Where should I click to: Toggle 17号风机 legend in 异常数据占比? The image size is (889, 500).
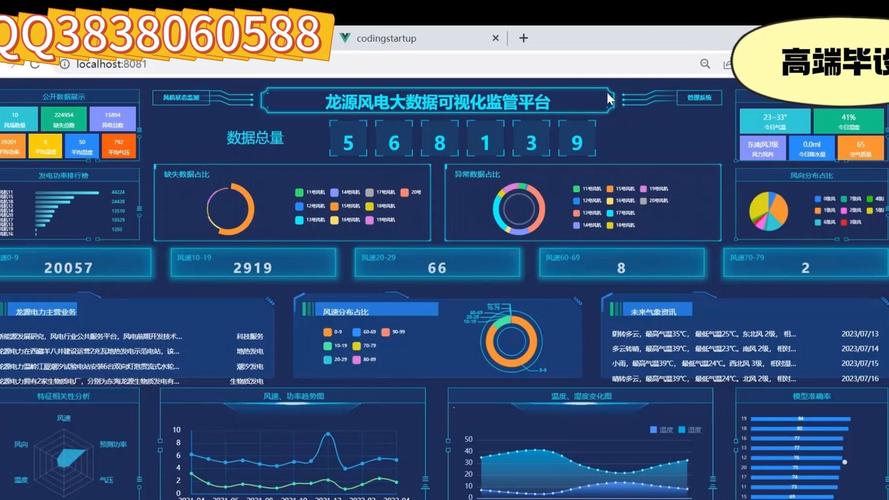point(621,213)
